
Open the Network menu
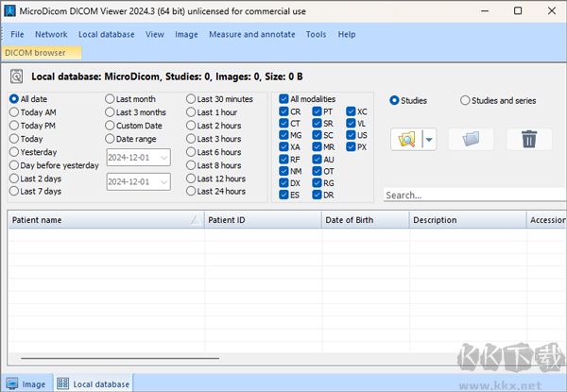click(51, 34)
